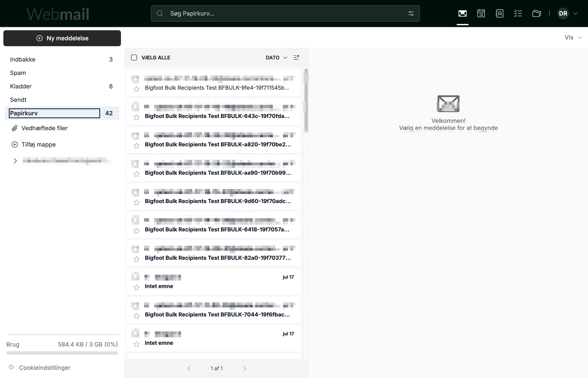Open the files folder icon in the header
Viewport: 588px width, 378px height.
click(537, 13)
